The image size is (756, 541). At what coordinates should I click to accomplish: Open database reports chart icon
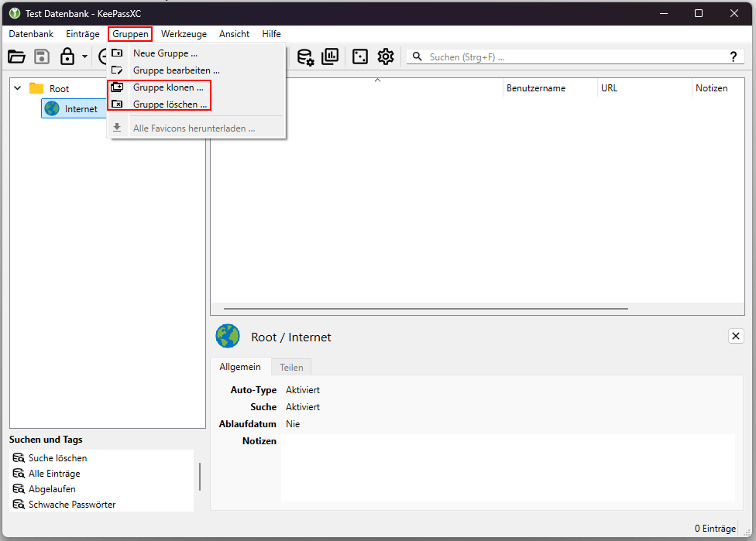(330, 56)
